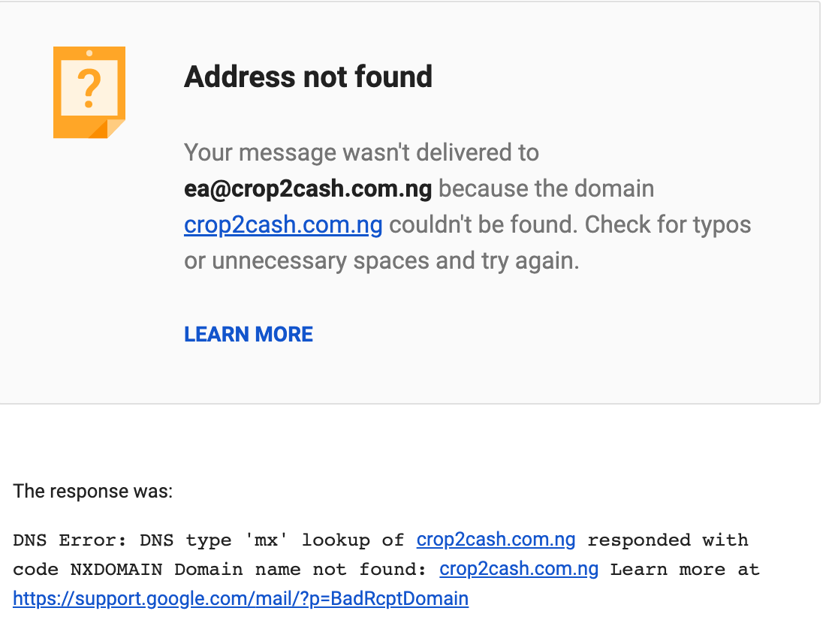Open crop2cash.com.ng link after 'not found:'
The height and width of the screenshot is (644, 832).
pos(519,569)
